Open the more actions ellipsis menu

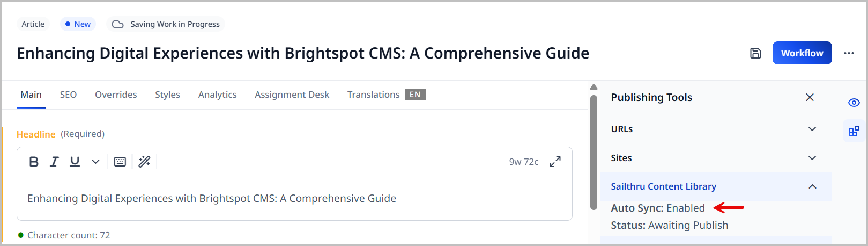click(849, 53)
